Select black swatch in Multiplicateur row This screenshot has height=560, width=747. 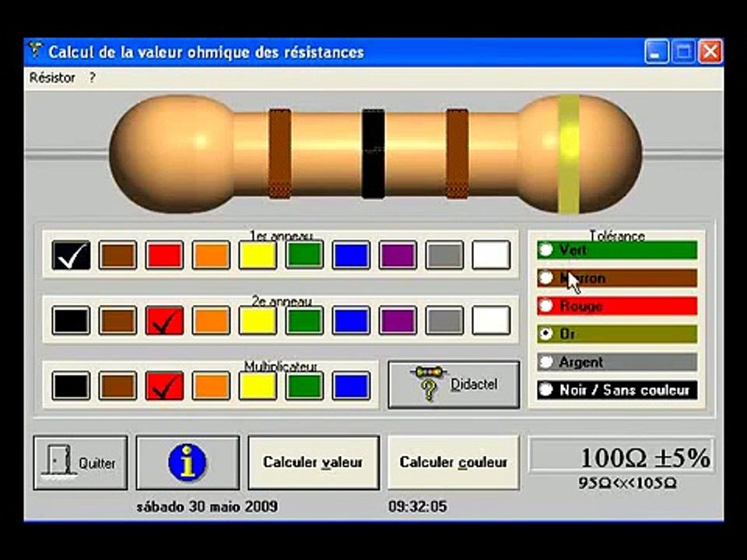pos(71,386)
